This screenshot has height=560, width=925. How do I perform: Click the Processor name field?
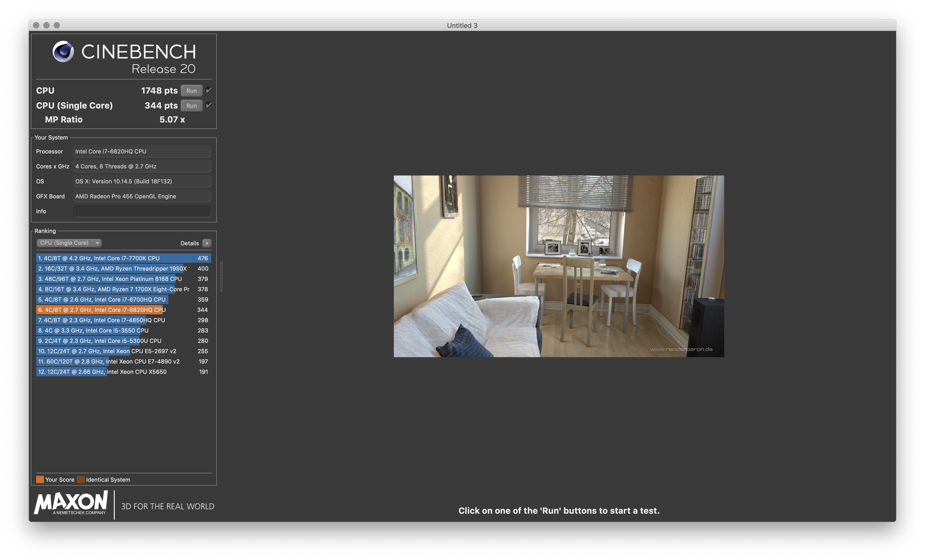tap(141, 151)
